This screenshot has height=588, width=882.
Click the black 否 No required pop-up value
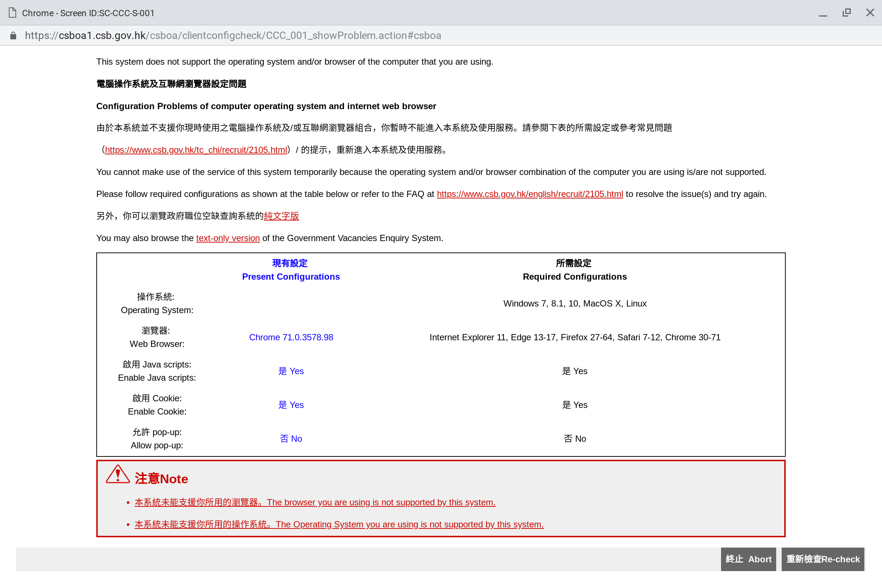575,439
